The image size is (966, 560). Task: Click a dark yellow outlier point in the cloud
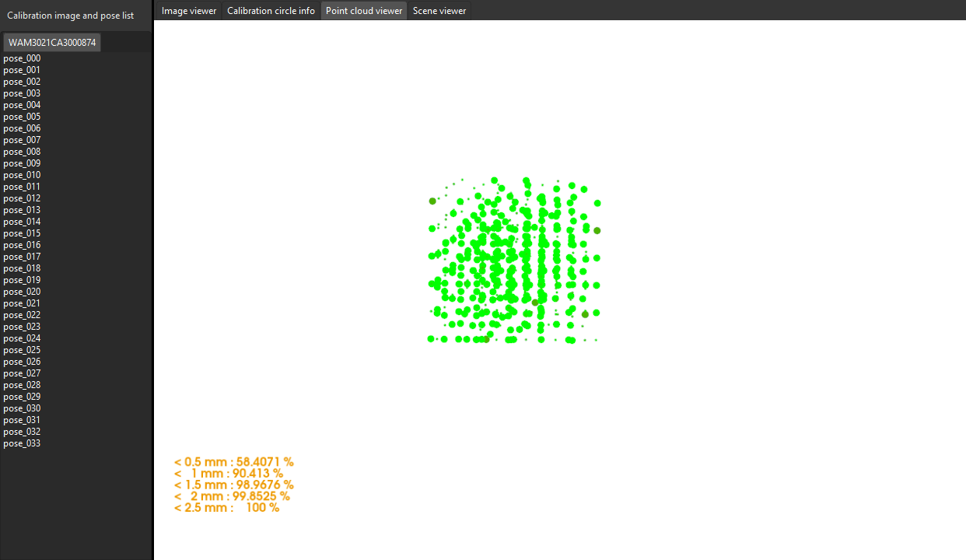coord(597,231)
